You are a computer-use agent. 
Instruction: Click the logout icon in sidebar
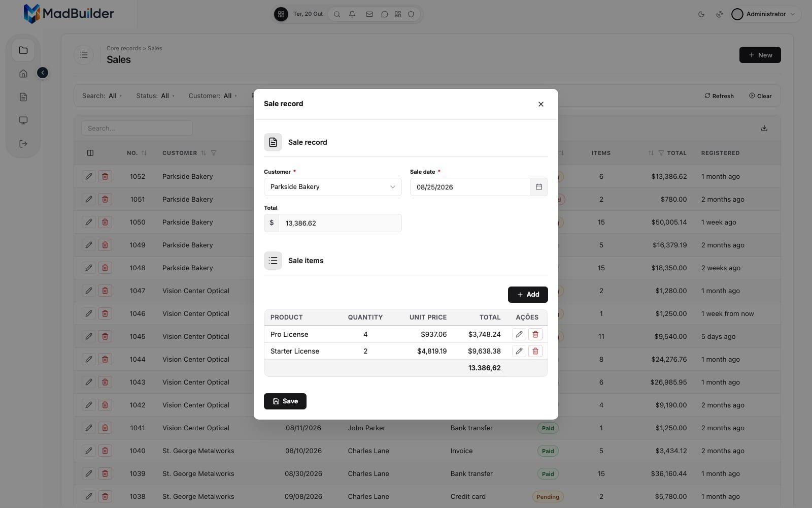tap(23, 144)
